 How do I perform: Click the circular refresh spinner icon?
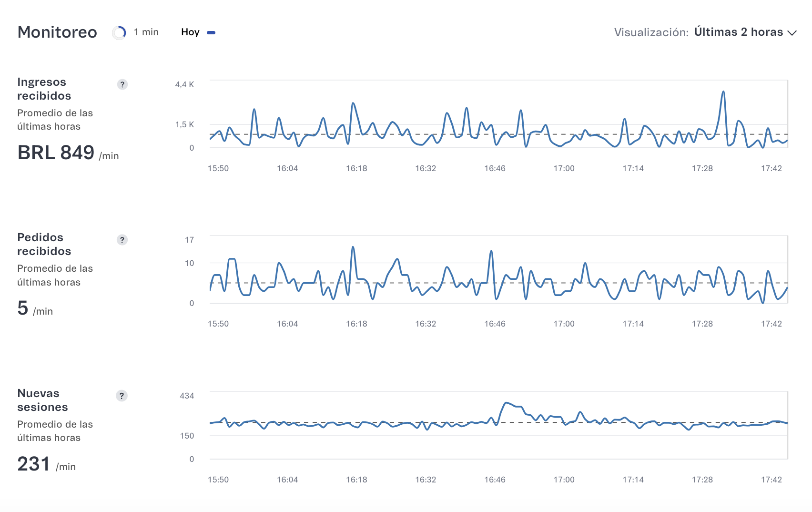pyautogui.click(x=119, y=32)
